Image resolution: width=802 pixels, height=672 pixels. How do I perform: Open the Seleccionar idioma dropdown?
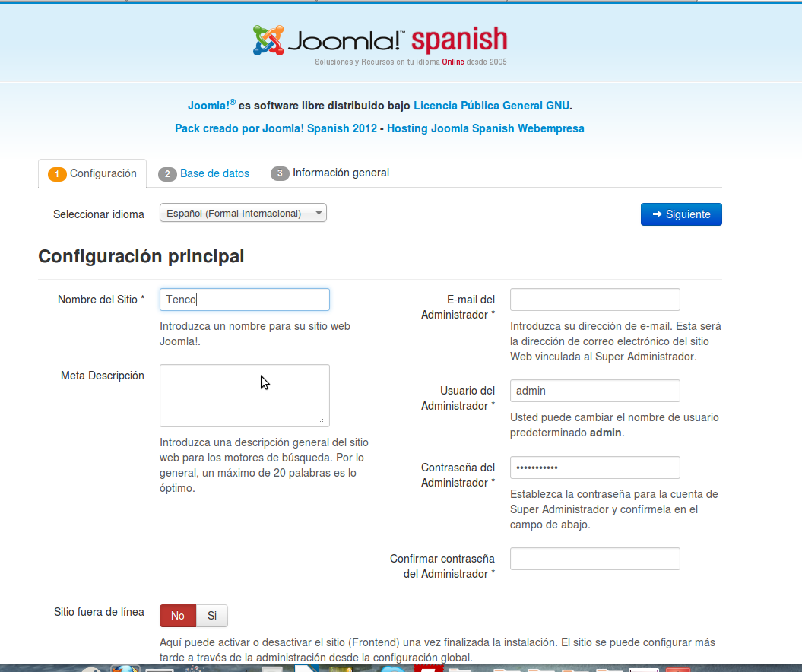point(243,214)
